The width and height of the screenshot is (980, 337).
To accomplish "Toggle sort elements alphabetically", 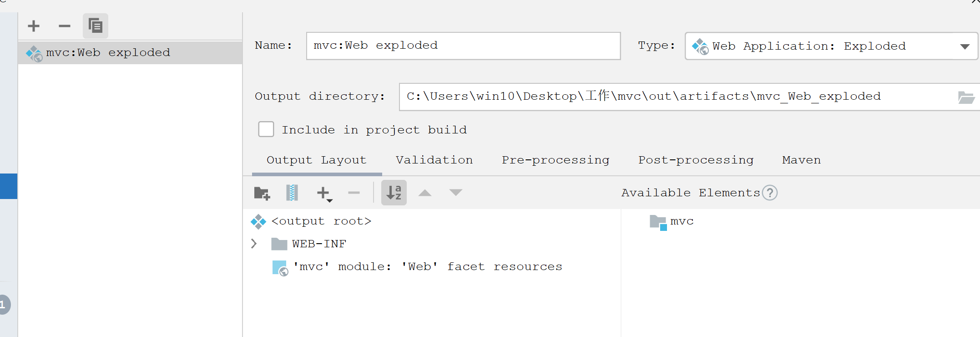I will pyautogui.click(x=394, y=193).
